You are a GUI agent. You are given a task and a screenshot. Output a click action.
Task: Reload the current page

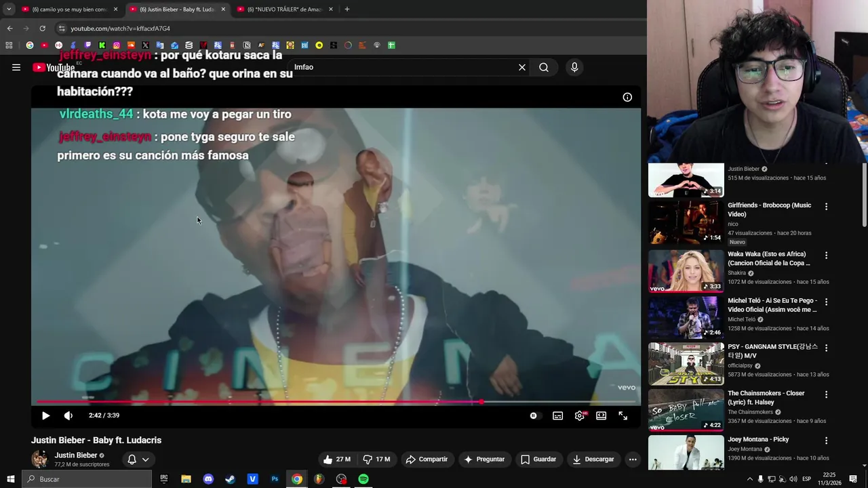click(x=42, y=28)
